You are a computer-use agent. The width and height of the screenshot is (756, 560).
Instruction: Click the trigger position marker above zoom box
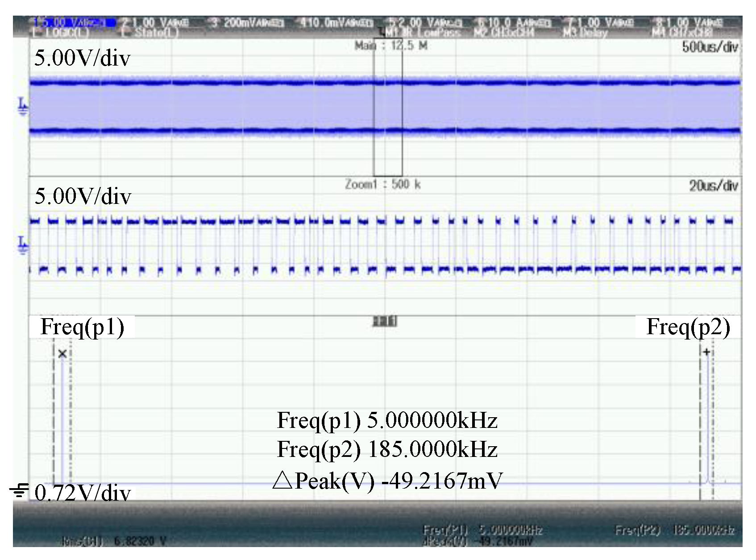(x=380, y=32)
